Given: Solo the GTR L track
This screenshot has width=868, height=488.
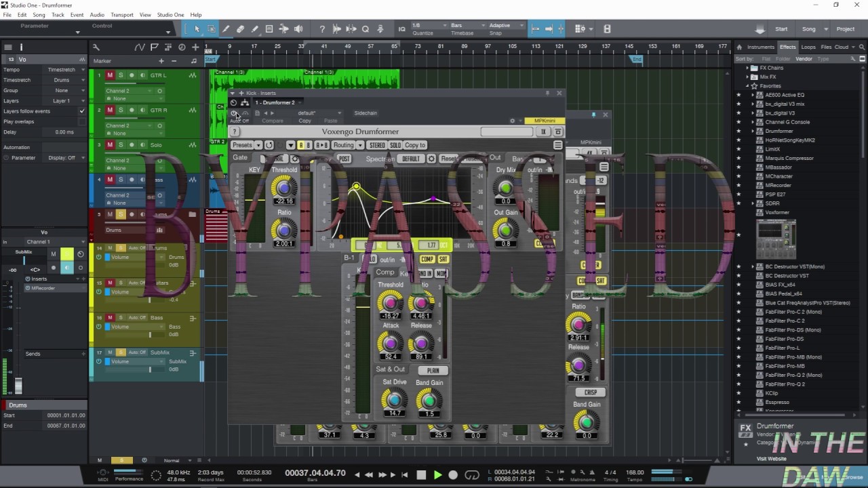Looking at the screenshot, I should coord(121,75).
